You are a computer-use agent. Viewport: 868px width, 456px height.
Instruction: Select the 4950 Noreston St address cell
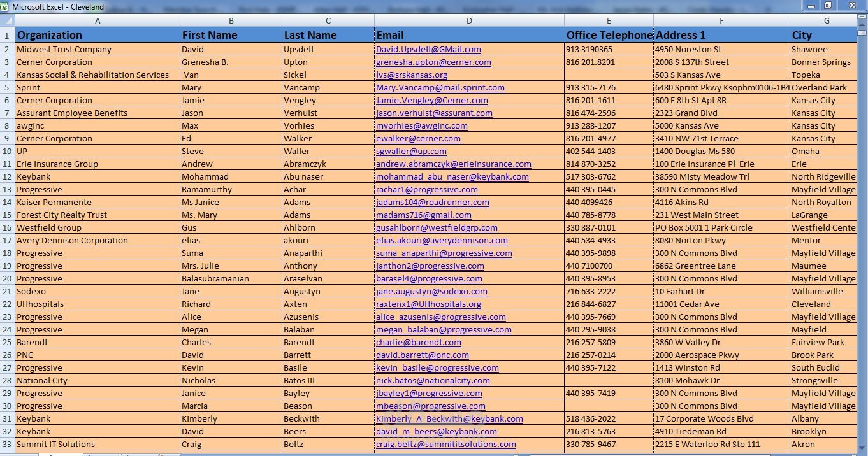point(721,49)
